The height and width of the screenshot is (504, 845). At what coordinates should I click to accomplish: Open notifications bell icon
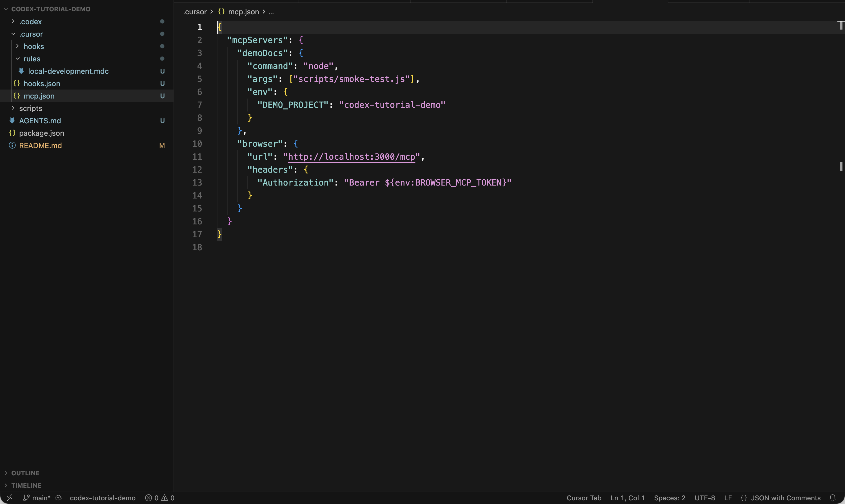(832, 498)
